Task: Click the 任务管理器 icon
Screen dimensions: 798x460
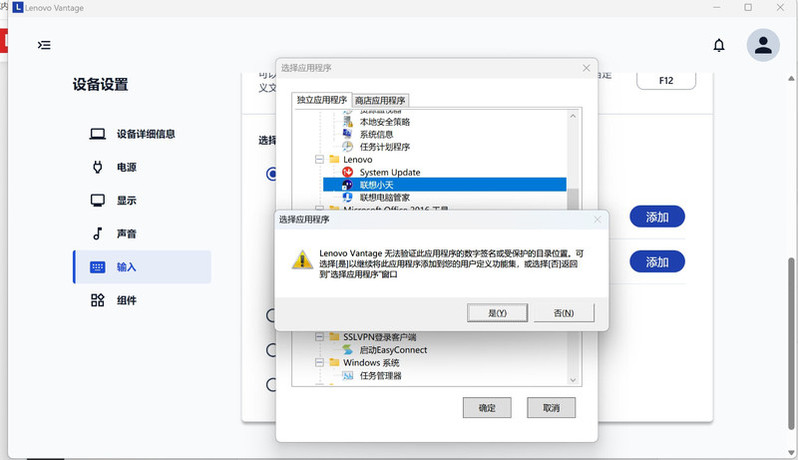Action: click(x=348, y=376)
